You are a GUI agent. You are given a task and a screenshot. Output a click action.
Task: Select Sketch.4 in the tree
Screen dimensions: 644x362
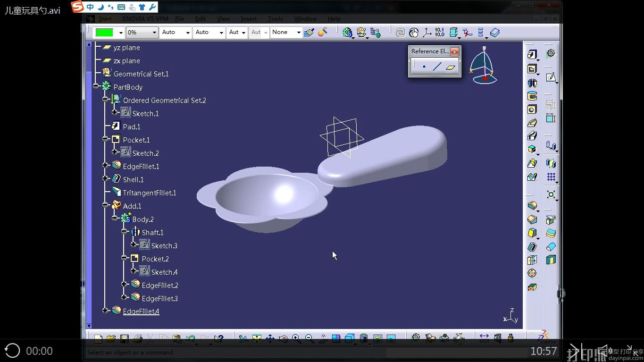[165, 272]
